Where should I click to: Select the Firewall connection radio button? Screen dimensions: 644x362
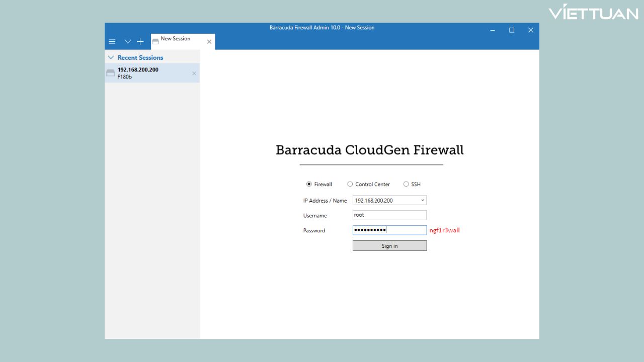pyautogui.click(x=310, y=184)
